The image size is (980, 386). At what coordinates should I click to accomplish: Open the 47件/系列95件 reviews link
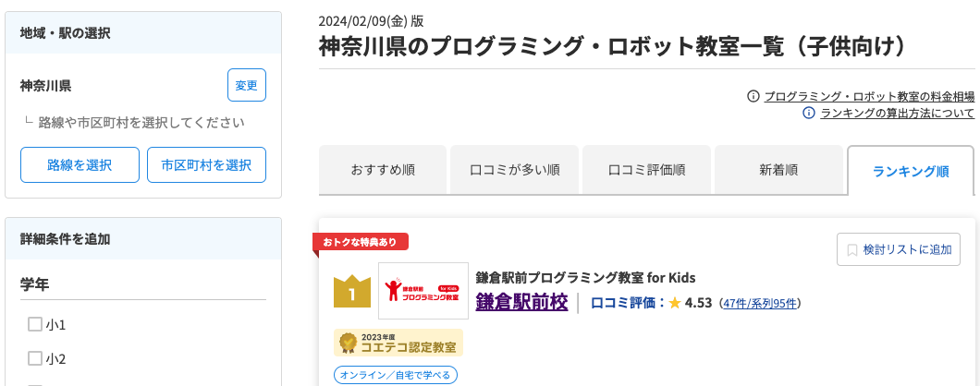coord(760,303)
